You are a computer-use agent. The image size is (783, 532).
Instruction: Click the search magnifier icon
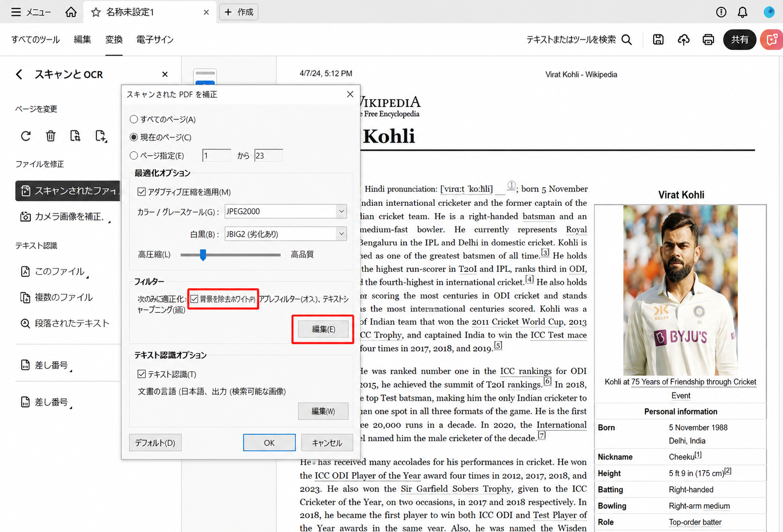[627, 40]
